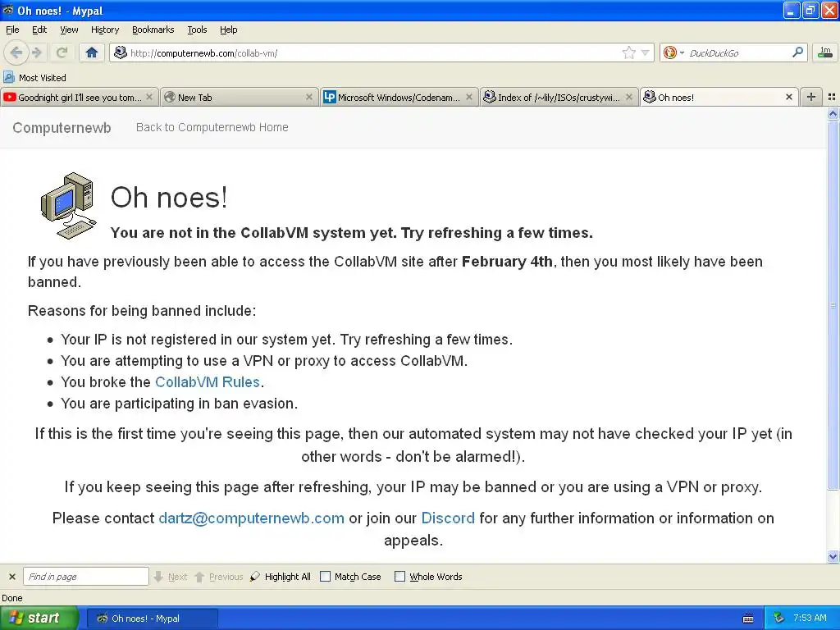840x630 pixels.
Task: Click the network system tray icon
Action: click(x=778, y=618)
